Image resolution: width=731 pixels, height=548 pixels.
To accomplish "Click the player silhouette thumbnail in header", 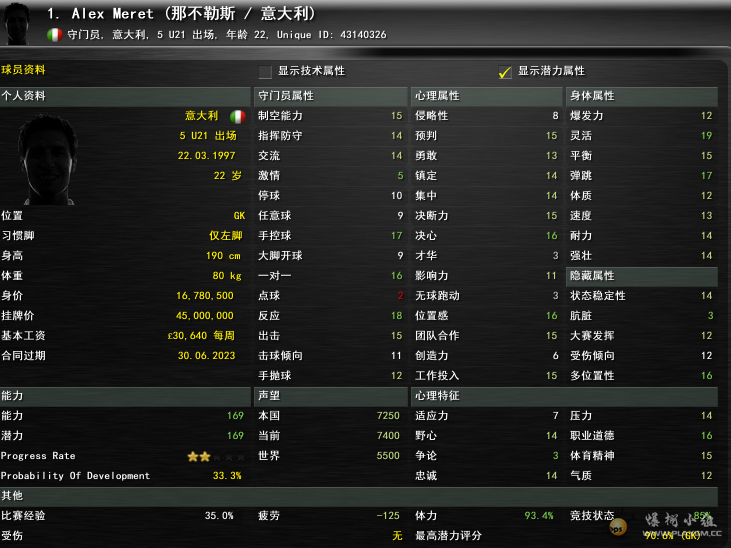I will (17, 23).
